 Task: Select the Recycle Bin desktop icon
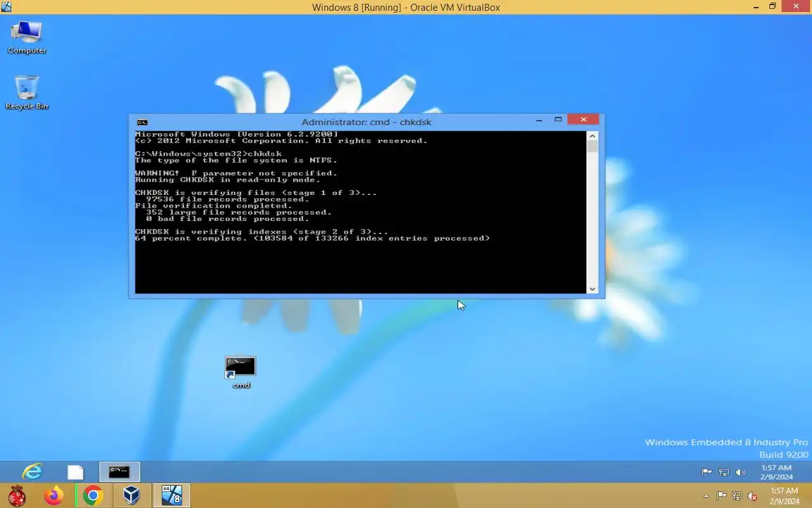pos(27,93)
